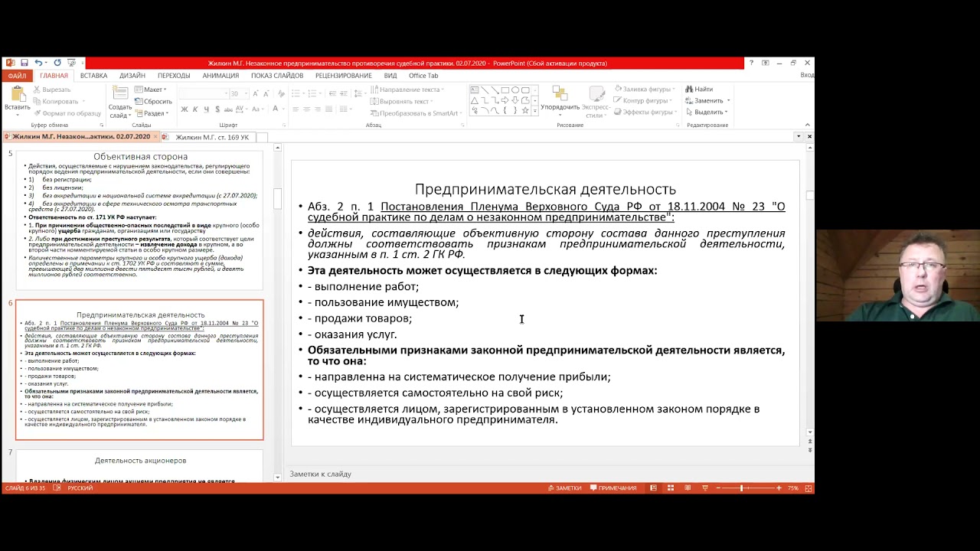
Task: Select the rectangle shape in shapes gallery
Action: point(505,90)
